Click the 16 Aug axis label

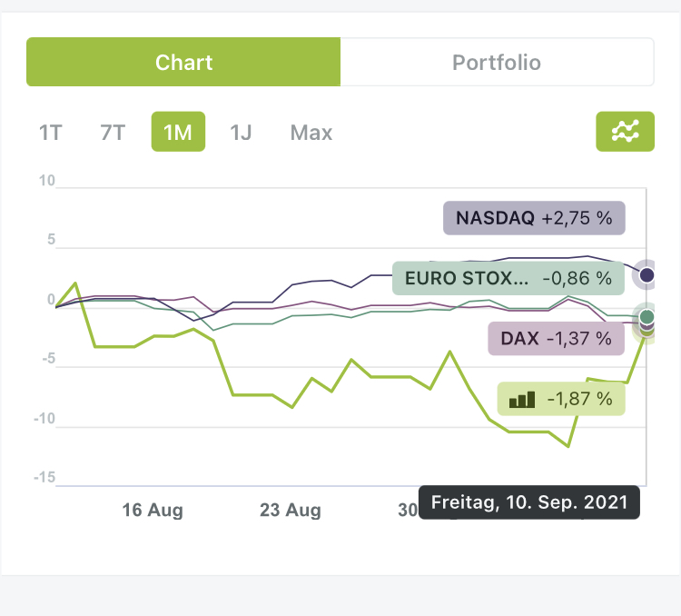point(153,511)
